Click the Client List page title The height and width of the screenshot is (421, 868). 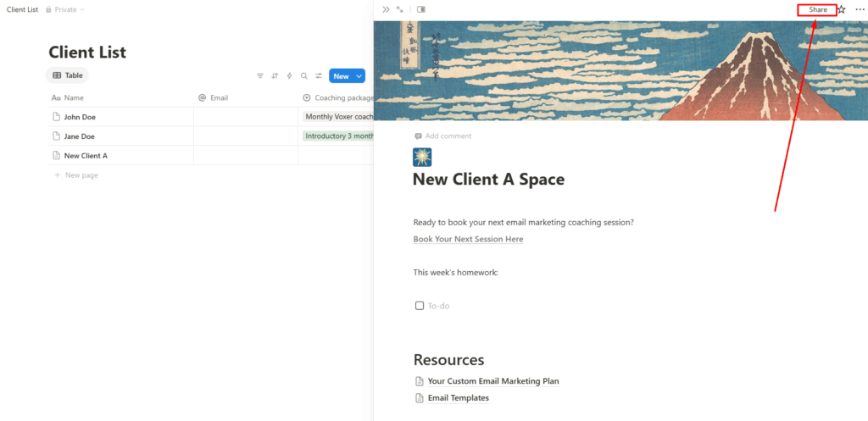(87, 53)
